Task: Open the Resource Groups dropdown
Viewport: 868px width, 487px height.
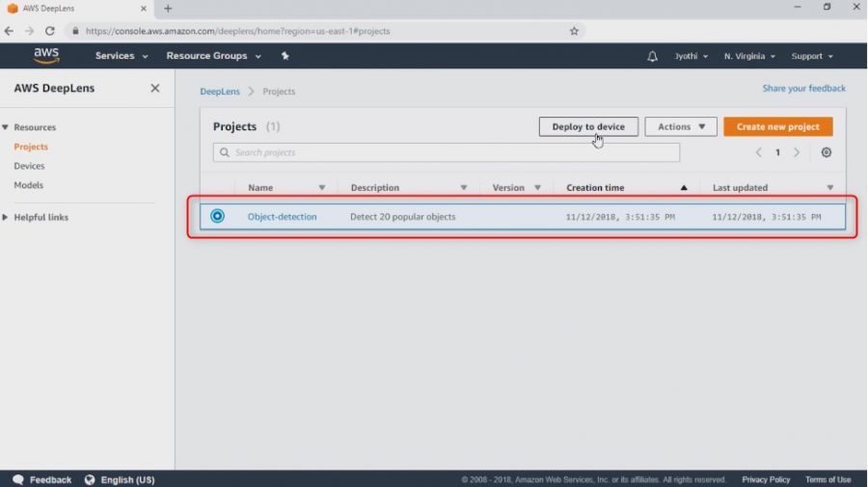Action: tap(213, 56)
